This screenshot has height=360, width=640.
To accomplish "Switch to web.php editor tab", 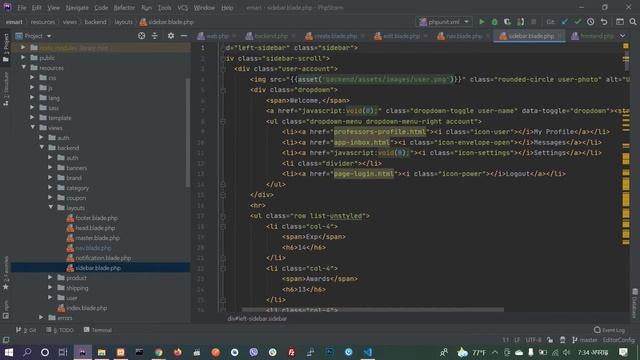I will tap(217, 36).
